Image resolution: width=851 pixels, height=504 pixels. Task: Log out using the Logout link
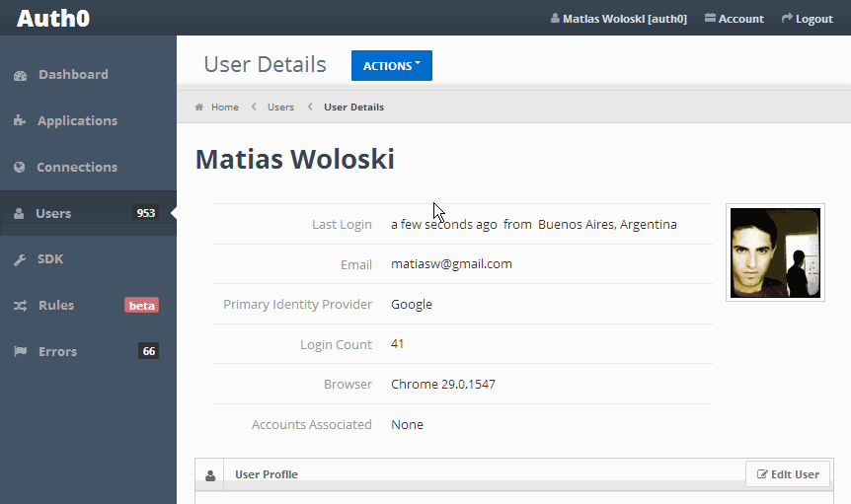click(807, 19)
